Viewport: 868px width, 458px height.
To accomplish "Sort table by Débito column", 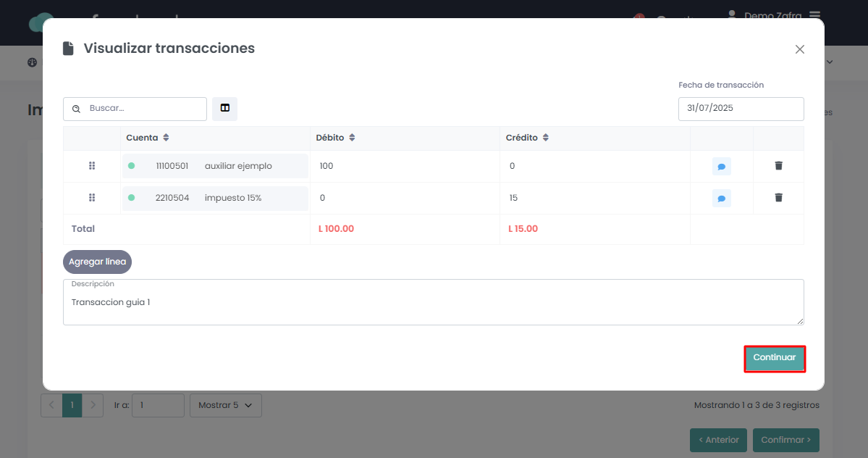I will tap(352, 138).
